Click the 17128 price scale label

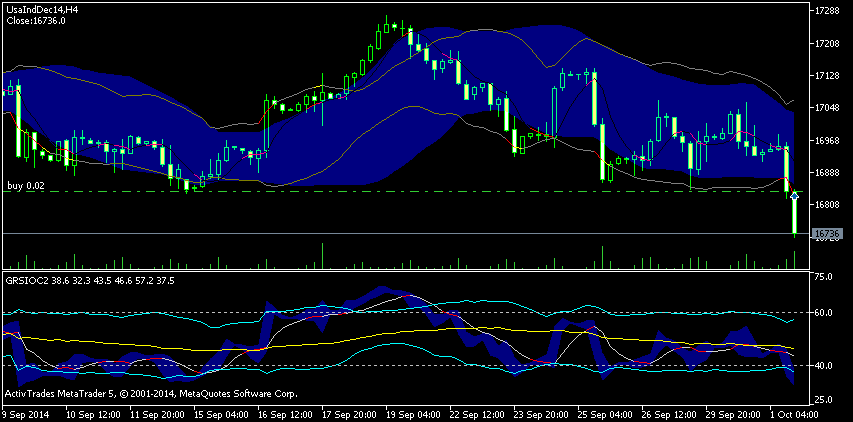(827, 76)
